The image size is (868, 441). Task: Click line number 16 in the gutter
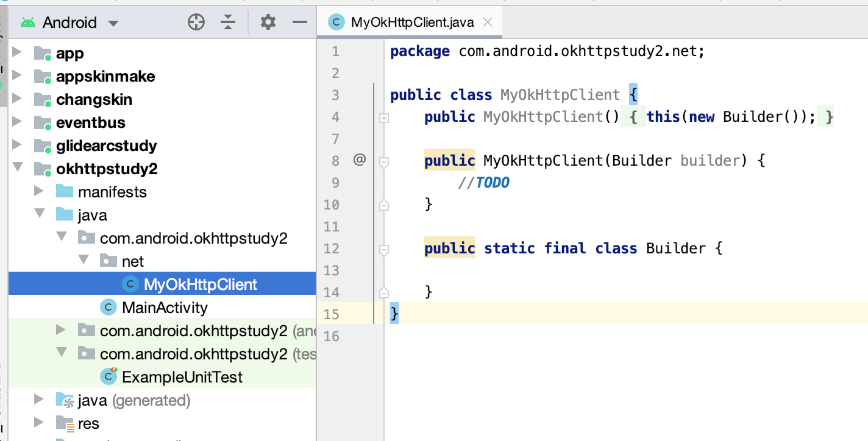pos(332,336)
